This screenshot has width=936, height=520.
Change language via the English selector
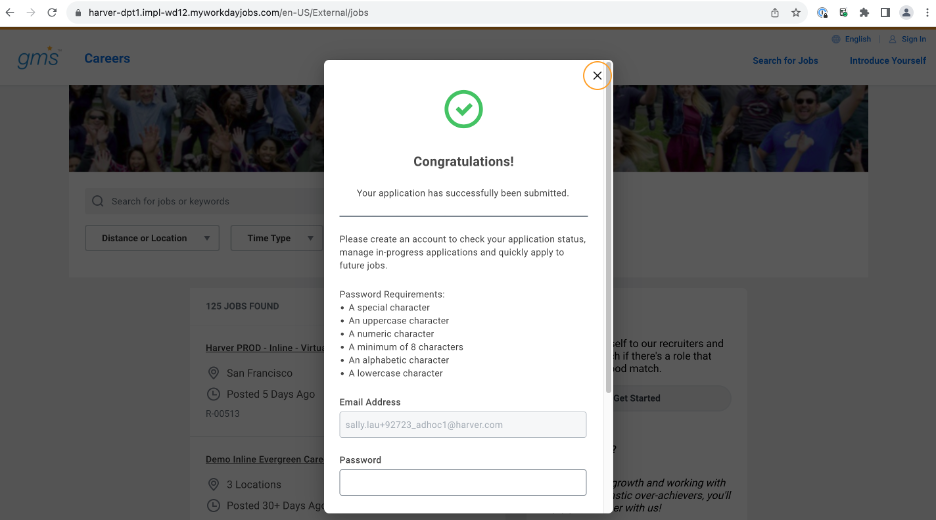[x=851, y=39]
